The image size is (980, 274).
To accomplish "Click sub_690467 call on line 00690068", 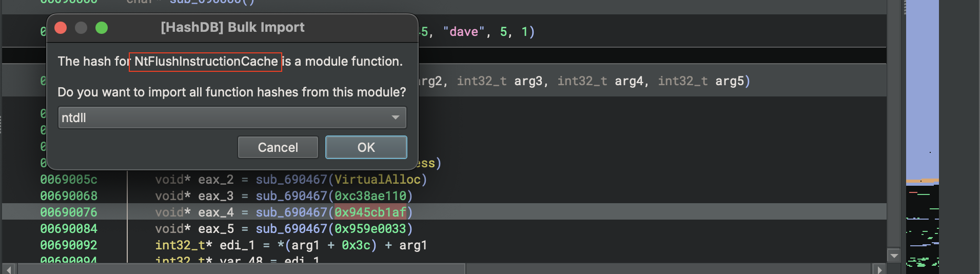I will tap(291, 195).
